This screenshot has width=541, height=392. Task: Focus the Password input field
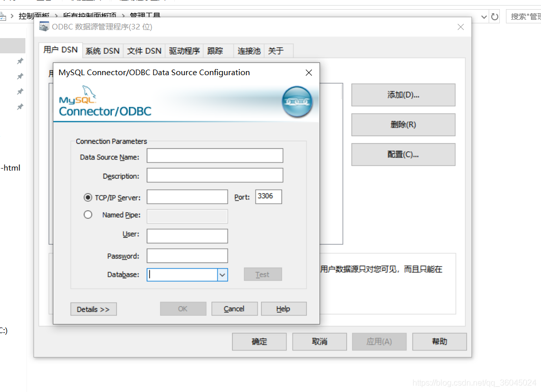[x=187, y=256]
